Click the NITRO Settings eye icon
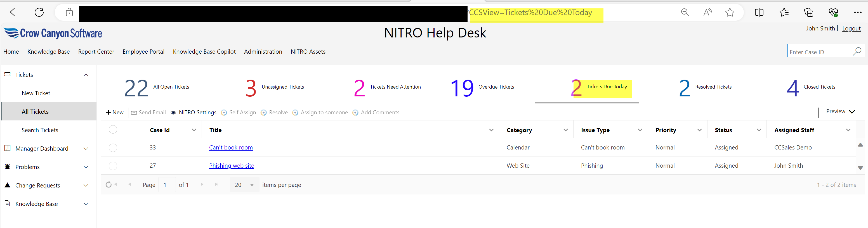868x228 pixels. (173, 113)
